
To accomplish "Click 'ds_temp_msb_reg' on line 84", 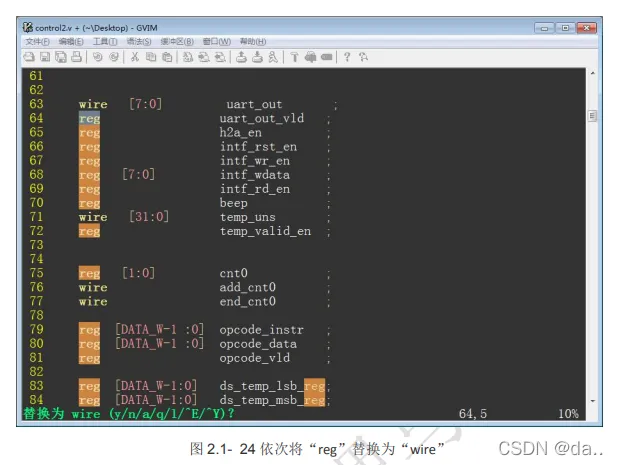I will (x=272, y=400).
